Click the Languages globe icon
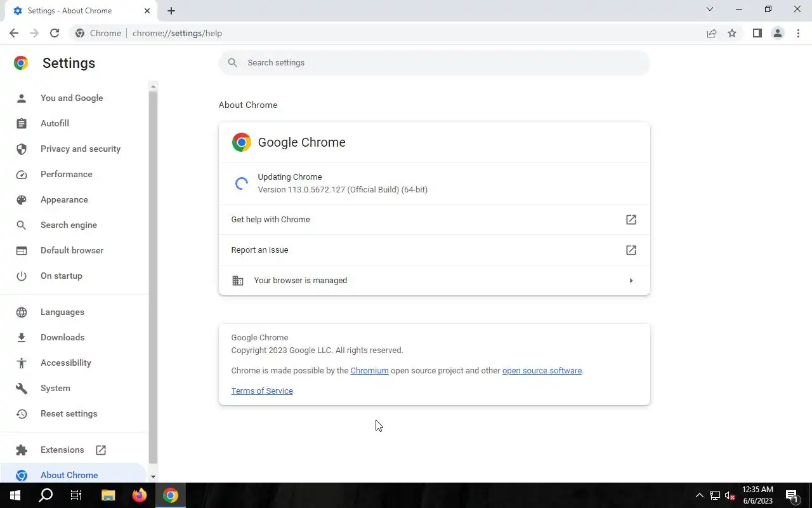Viewport: 812px width, 508px height. click(x=22, y=312)
